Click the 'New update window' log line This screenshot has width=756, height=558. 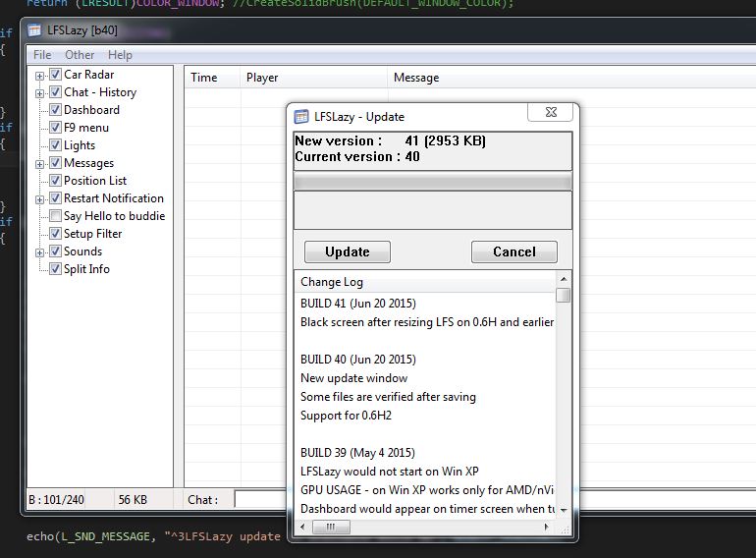tap(353, 378)
